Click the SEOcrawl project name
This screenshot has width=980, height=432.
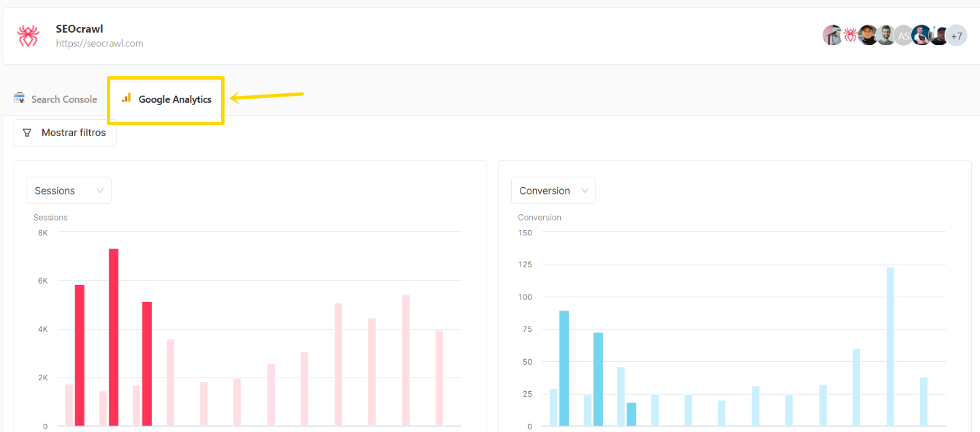click(x=79, y=29)
